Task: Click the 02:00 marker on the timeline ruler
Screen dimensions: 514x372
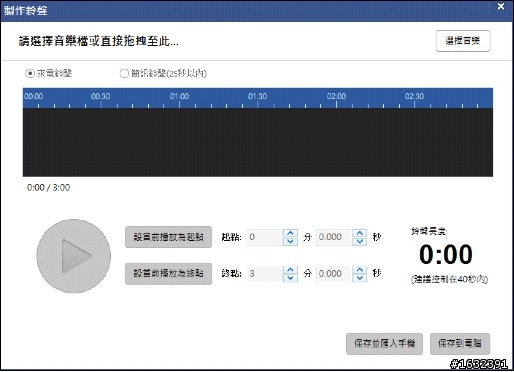Action: [336, 96]
